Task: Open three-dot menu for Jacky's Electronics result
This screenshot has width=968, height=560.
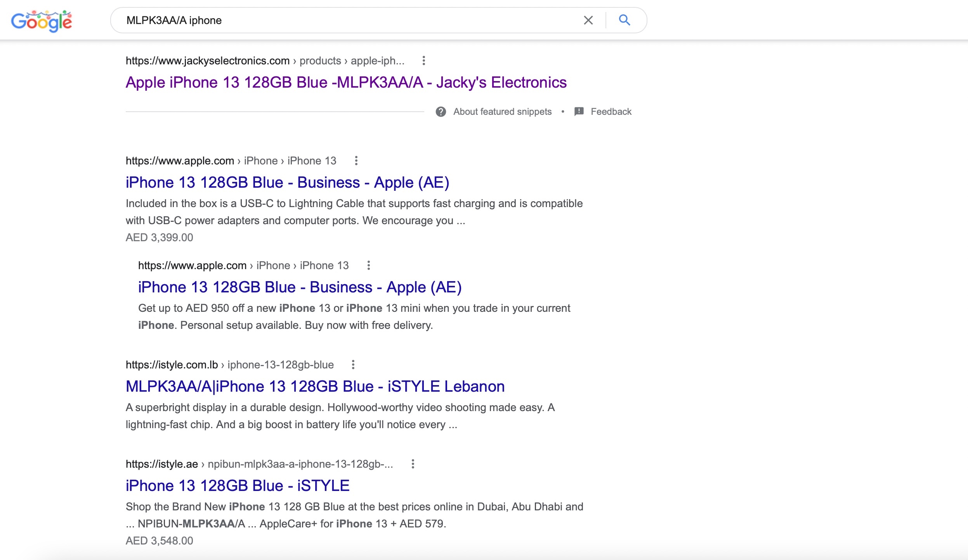Action: click(x=423, y=60)
